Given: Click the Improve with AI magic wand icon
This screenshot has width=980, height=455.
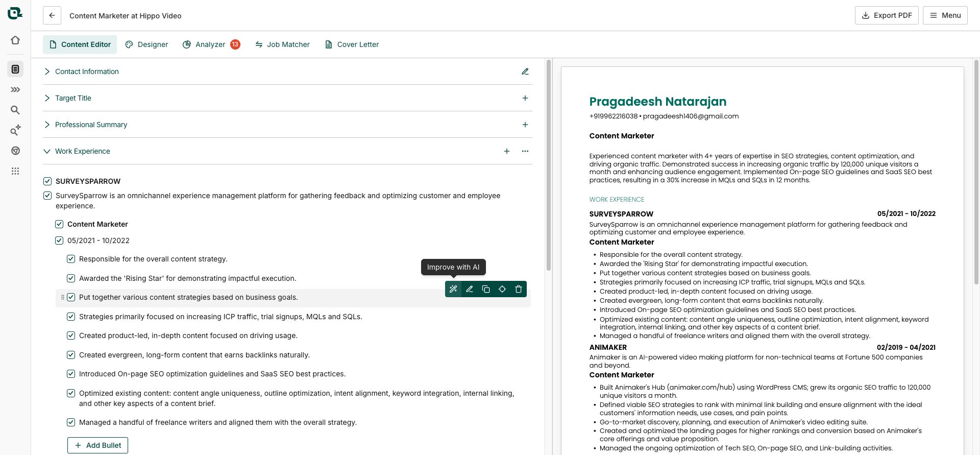Looking at the screenshot, I should coord(453,289).
